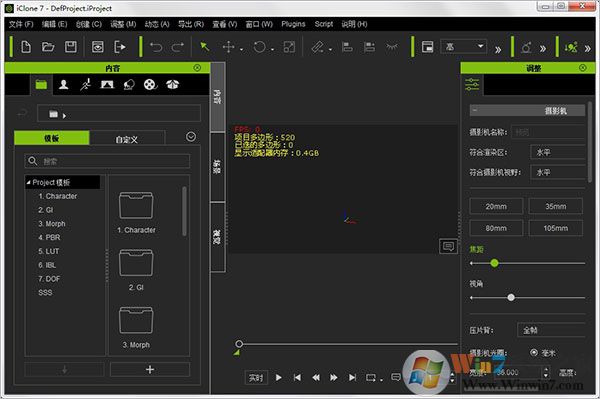The image size is (600, 399).
Task: Click the 焦距 green slider handle
Action: pos(494,263)
